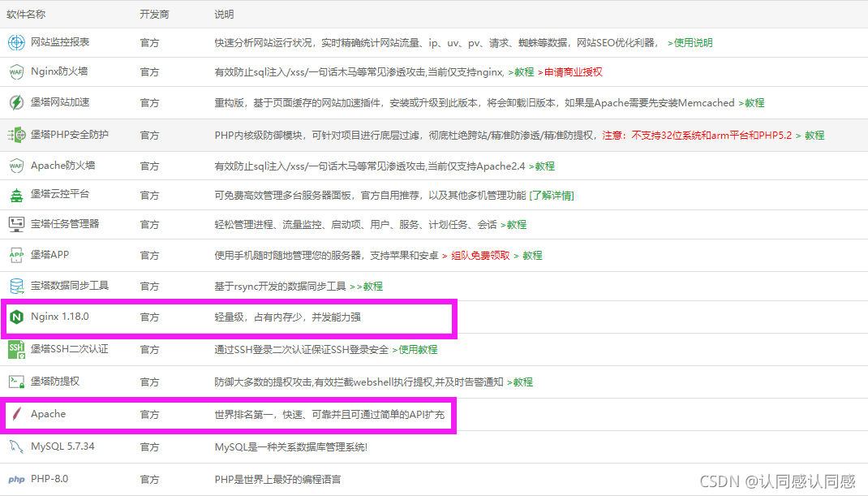The width and height of the screenshot is (868, 496).
Task: Click the MySQL 5.7.34 dolphin icon
Action: point(16,446)
